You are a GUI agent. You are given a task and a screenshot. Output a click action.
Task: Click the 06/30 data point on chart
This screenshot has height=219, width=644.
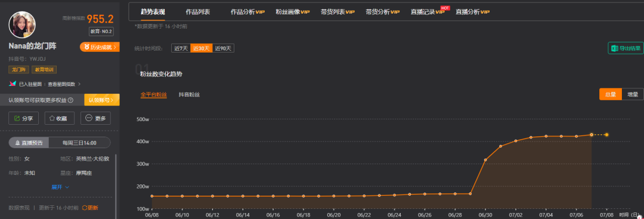pyautogui.click(x=485, y=159)
